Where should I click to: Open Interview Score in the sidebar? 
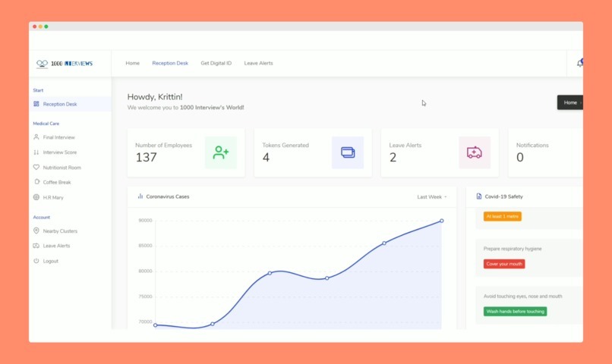point(60,152)
